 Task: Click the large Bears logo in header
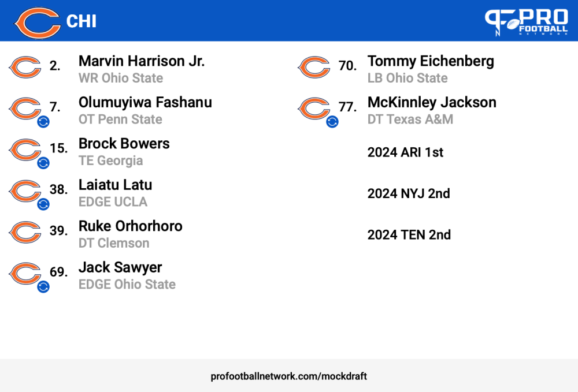click(x=37, y=23)
